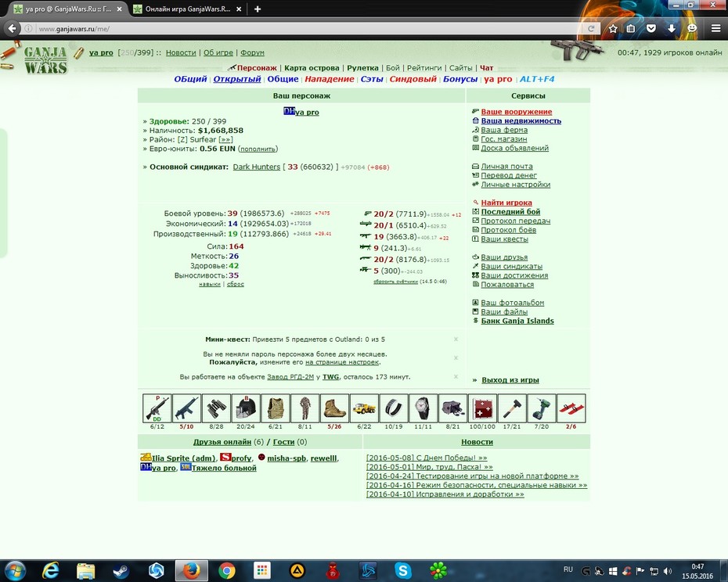Open 'Последний бой' link

pos(510,212)
